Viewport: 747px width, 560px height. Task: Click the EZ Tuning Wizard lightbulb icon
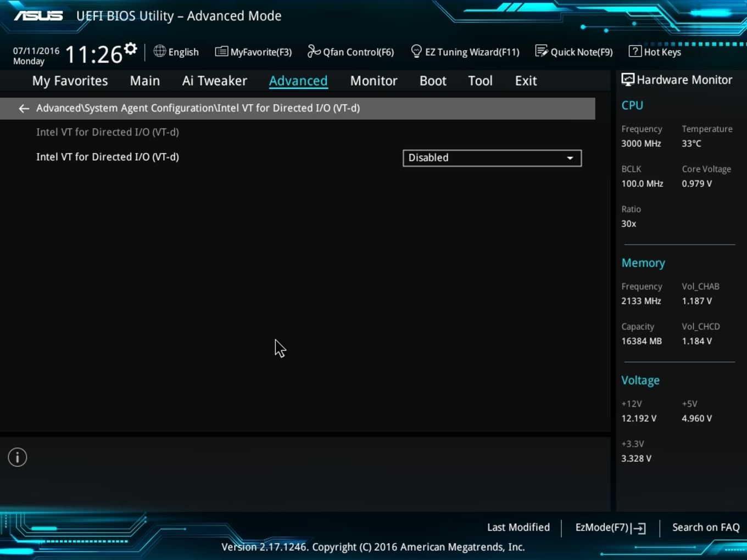point(416,51)
